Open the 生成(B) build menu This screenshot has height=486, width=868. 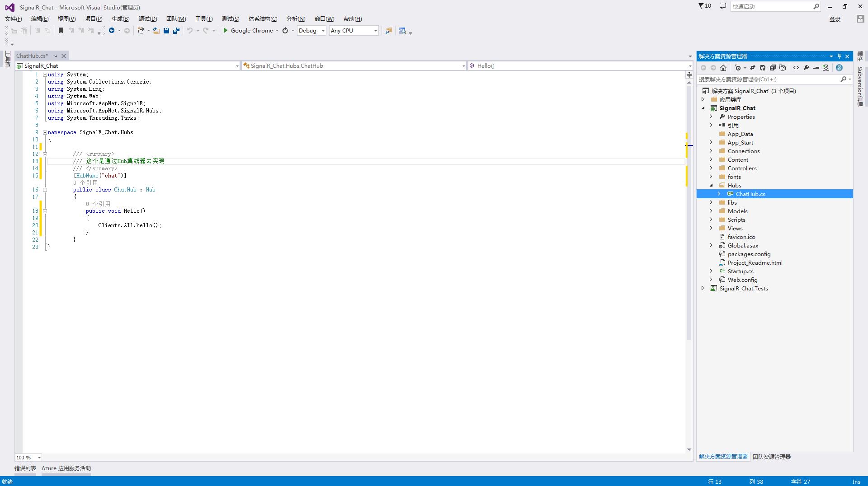[120, 19]
